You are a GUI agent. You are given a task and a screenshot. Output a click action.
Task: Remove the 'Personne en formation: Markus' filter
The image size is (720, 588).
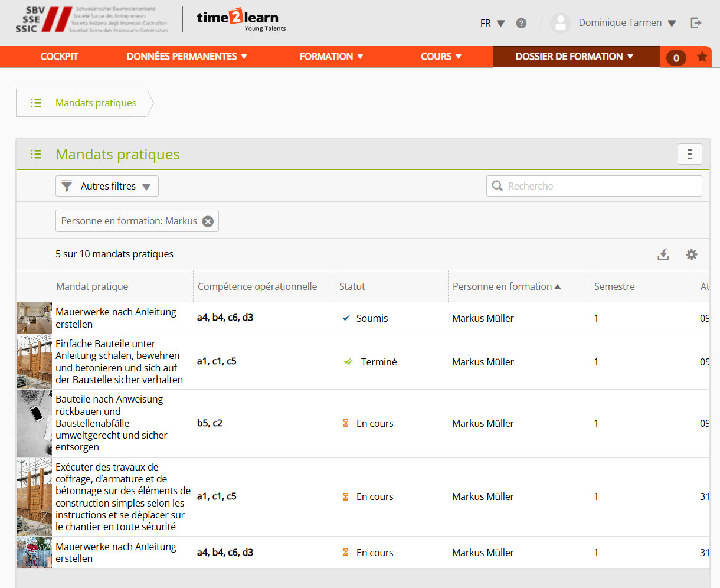click(x=208, y=221)
